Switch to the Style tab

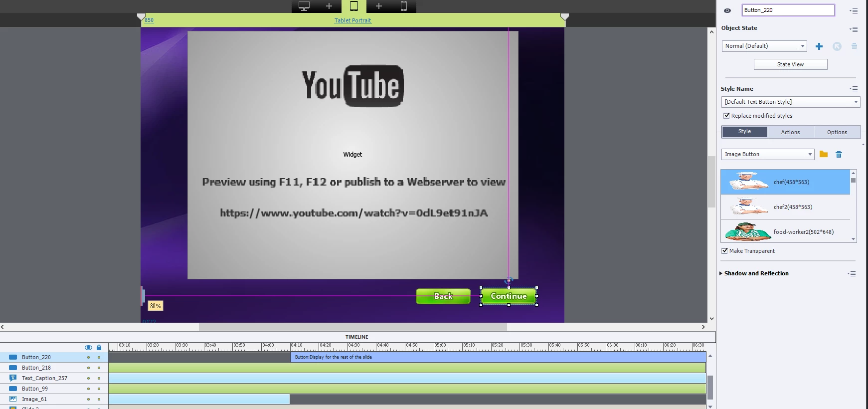pyautogui.click(x=744, y=132)
